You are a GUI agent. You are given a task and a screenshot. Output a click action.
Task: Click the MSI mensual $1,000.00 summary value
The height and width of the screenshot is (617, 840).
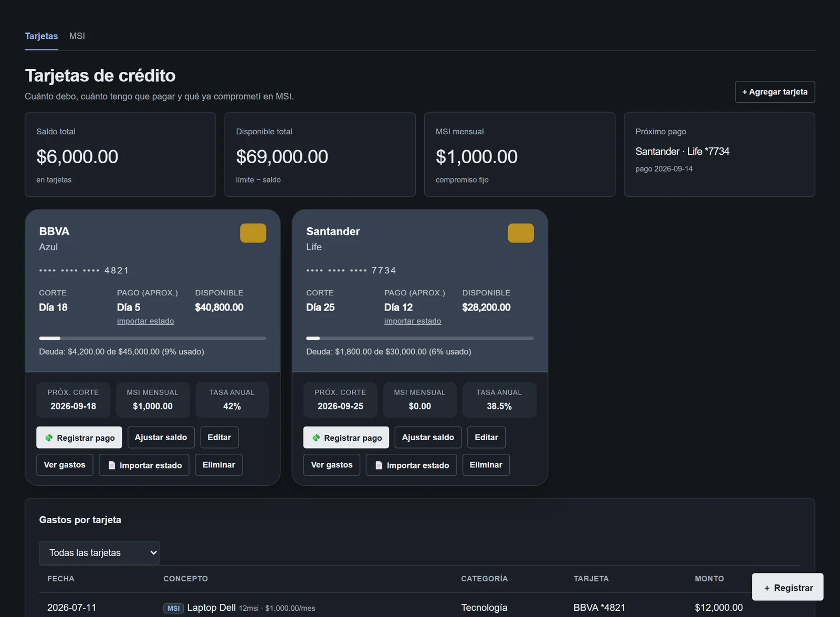[x=477, y=156]
